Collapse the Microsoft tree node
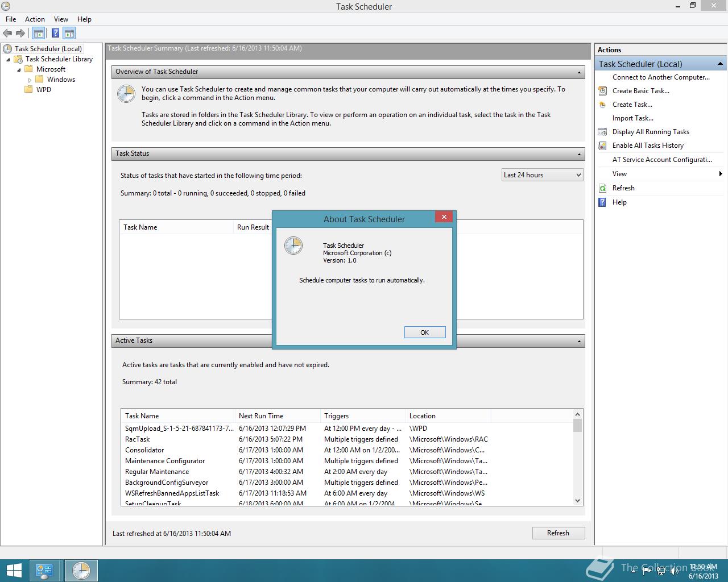This screenshot has width=728, height=582. (19, 69)
